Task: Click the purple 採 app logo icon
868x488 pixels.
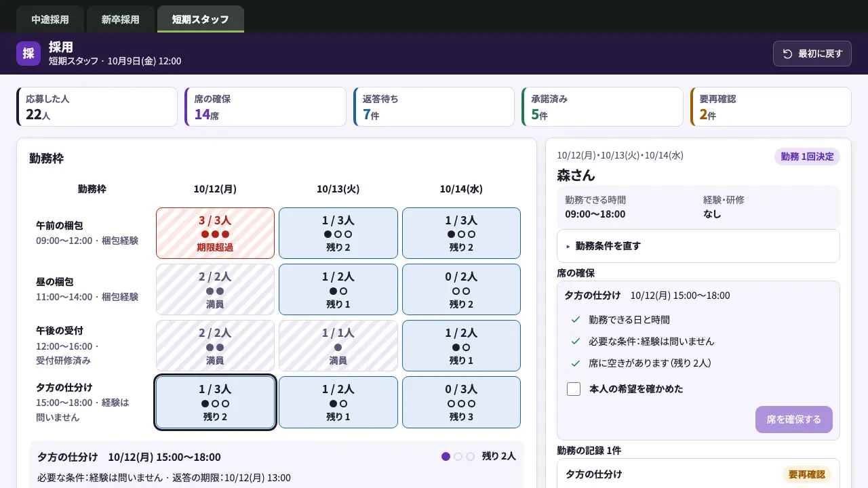Action: tap(28, 54)
